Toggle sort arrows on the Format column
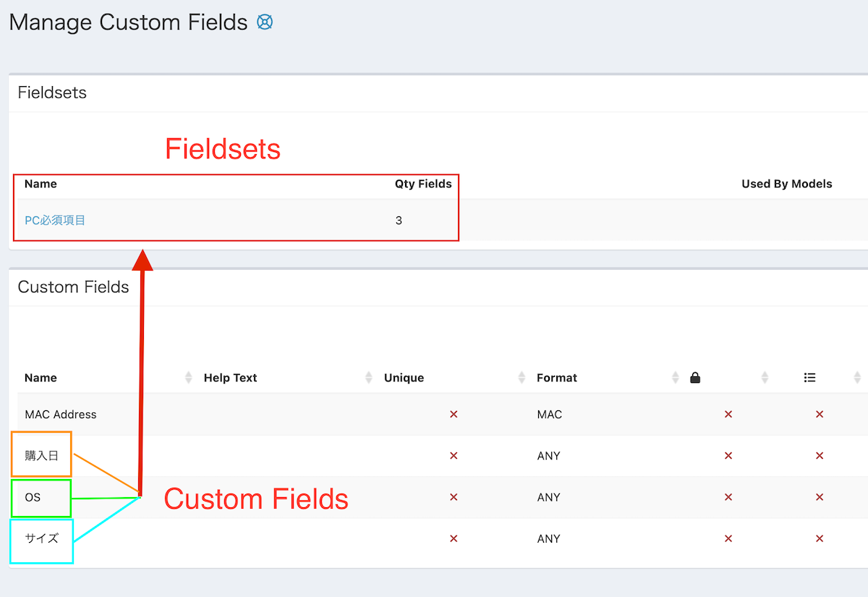This screenshot has height=597, width=868. tap(676, 378)
